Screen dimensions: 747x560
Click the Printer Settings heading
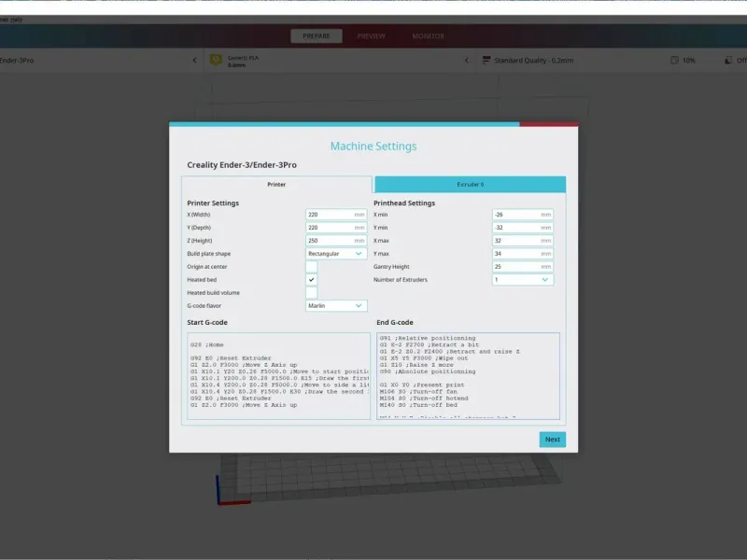point(213,203)
